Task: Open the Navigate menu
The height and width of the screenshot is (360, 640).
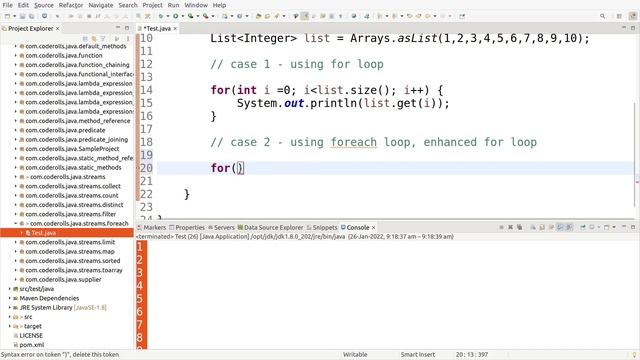Action: coord(101,5)
